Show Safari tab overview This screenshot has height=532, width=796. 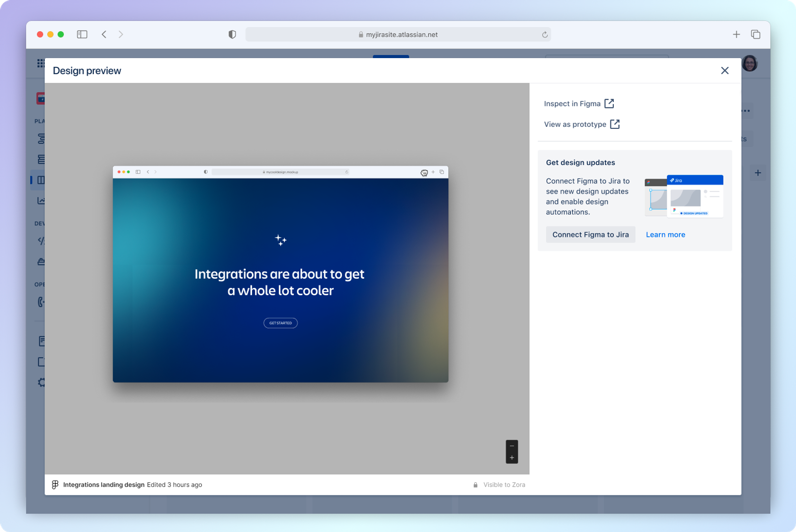point(755,35)
